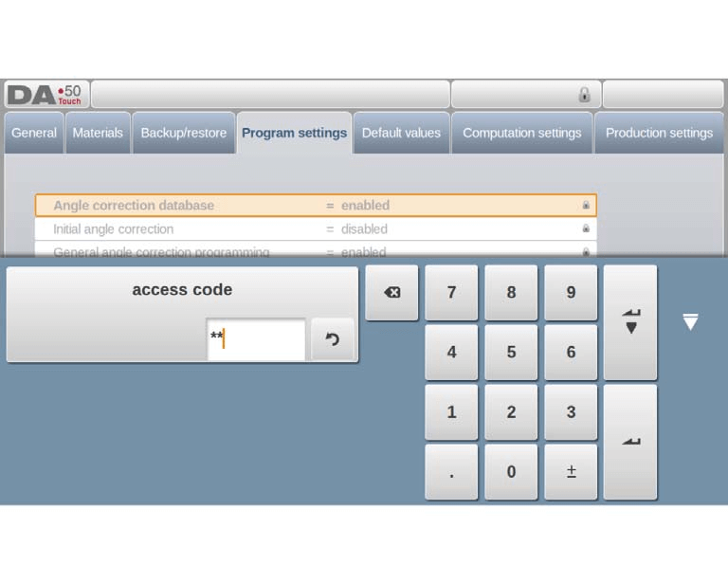This screenshot has width=728, height=583.
Task: Click the undo arrow beside access code field
Action: pyautogui.click(x=332, y=339)
